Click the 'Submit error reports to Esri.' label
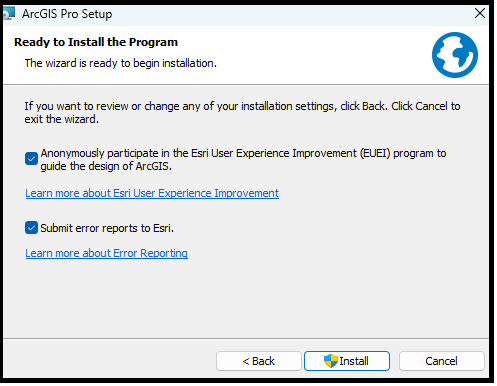497x386 pixels. (x=107, y=228)
